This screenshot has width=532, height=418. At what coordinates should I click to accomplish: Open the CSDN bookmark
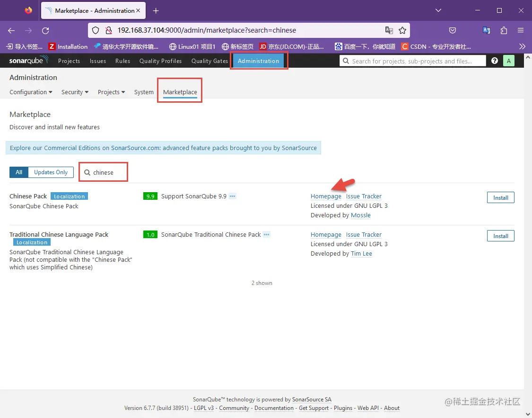point(436,46)
